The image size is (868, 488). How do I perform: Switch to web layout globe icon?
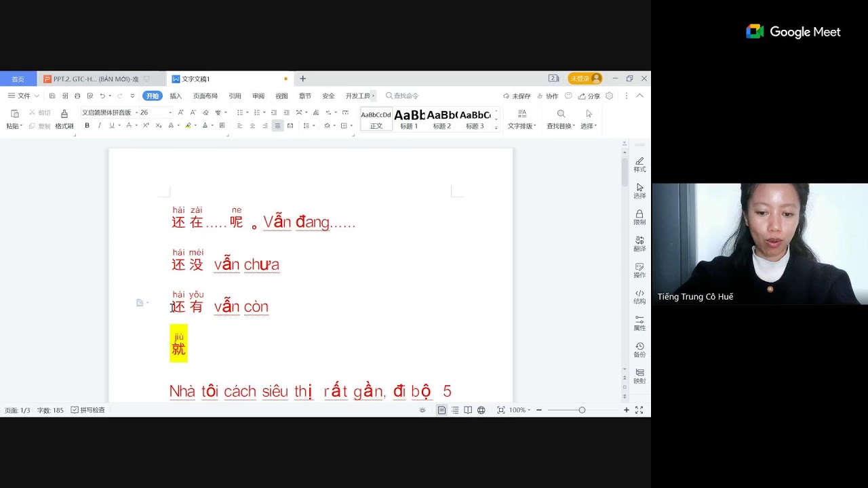481,410
